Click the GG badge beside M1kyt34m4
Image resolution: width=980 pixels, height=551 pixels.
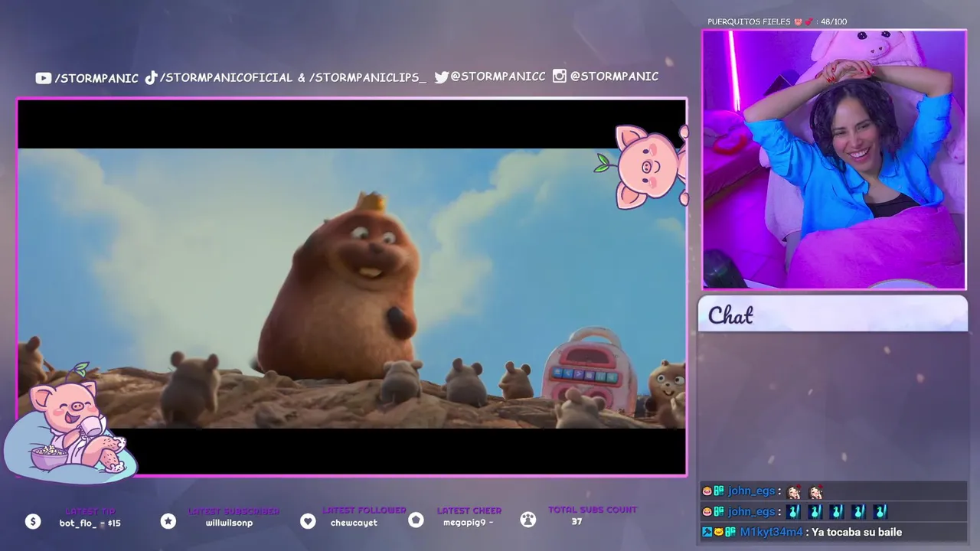coord(730,532)
